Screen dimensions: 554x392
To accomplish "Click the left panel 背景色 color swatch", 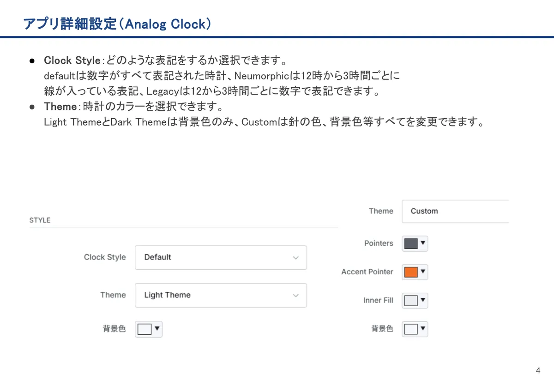I will [149, 329].
